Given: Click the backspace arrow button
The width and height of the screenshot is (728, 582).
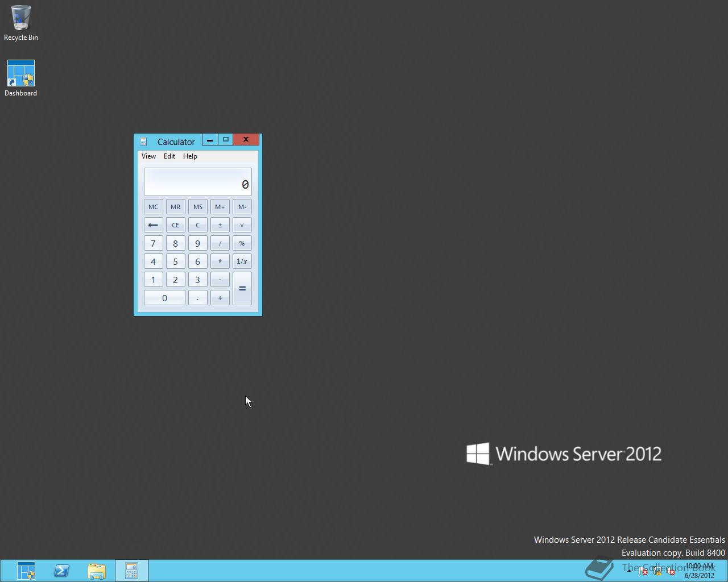Looking at the screenshot, I should pos(154,225).
